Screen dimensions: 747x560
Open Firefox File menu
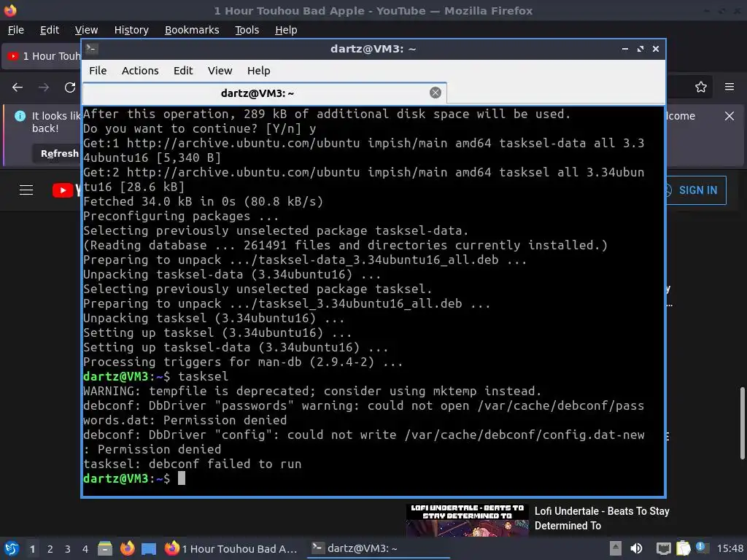16,30
